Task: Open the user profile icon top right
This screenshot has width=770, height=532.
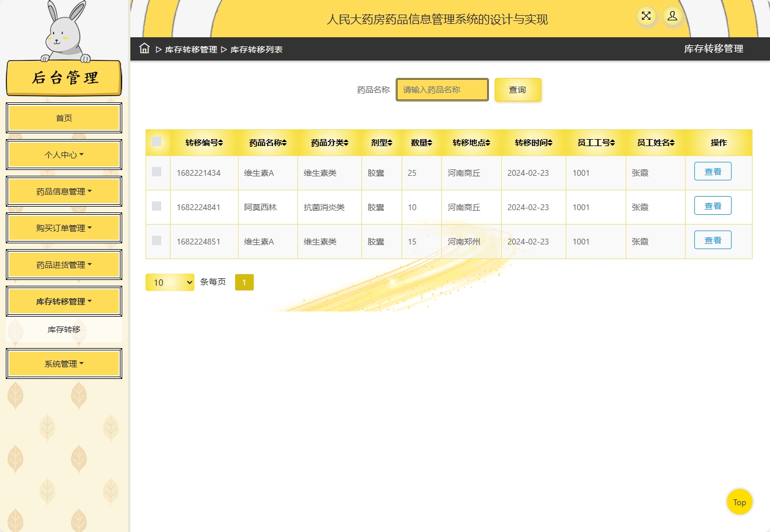Action: pos(672,17)
